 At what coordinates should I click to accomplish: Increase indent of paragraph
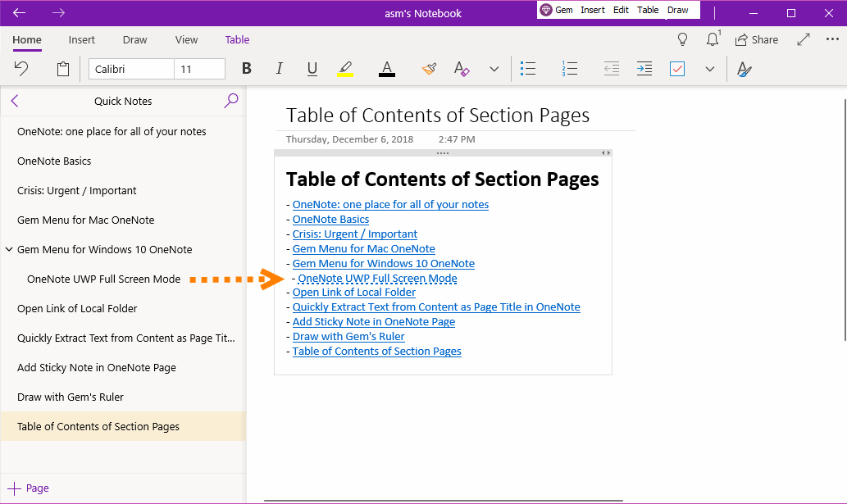click(644, 69)
